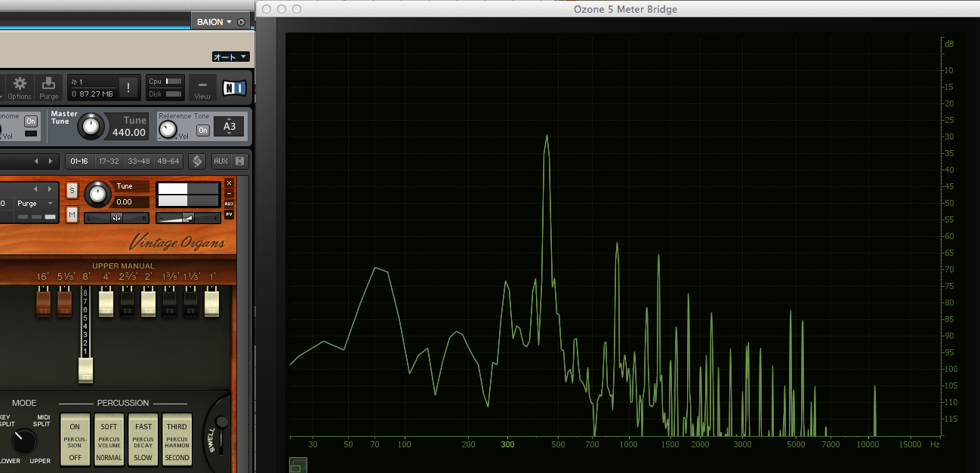
Task: Click next arrow in rack header
Action: (51, 161)
